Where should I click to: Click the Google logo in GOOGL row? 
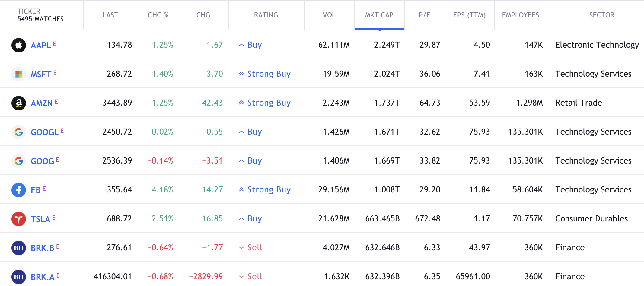[x=19, y=132]
